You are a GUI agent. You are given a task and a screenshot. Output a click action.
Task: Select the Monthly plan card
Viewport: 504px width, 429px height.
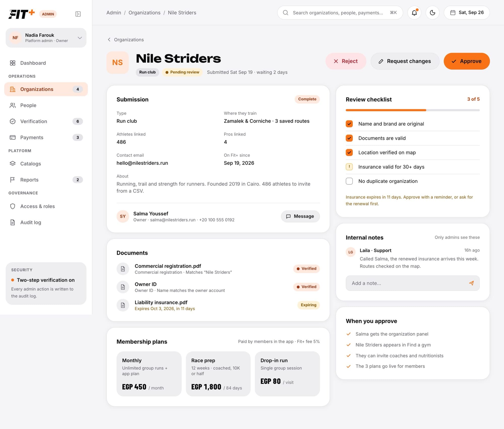pyautogui.click(x=149, y=374)
